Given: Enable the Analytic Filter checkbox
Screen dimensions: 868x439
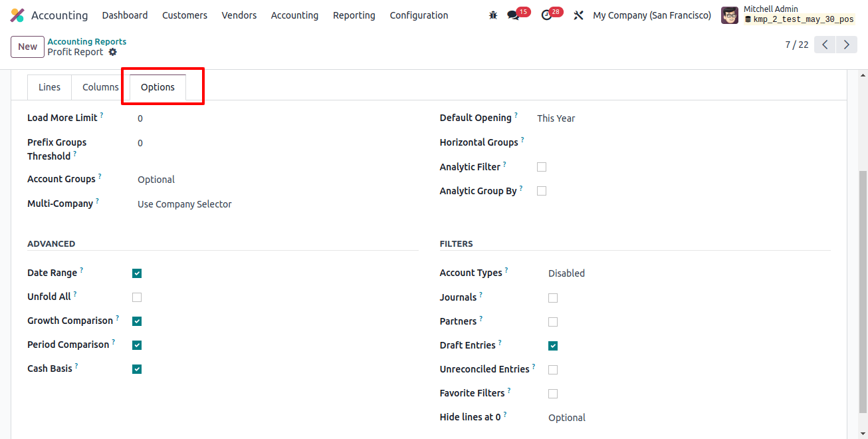Looking at the screenshot, I should 542,167.
